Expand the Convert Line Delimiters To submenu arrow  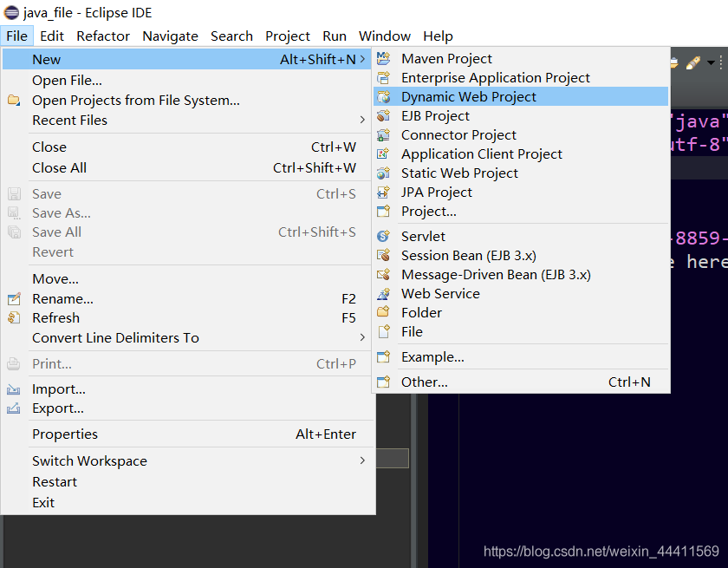tap(362, 337)
